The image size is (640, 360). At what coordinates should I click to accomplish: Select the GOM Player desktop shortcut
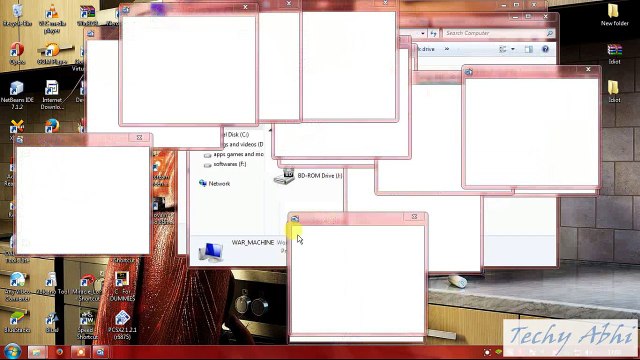tap(52, 54)
